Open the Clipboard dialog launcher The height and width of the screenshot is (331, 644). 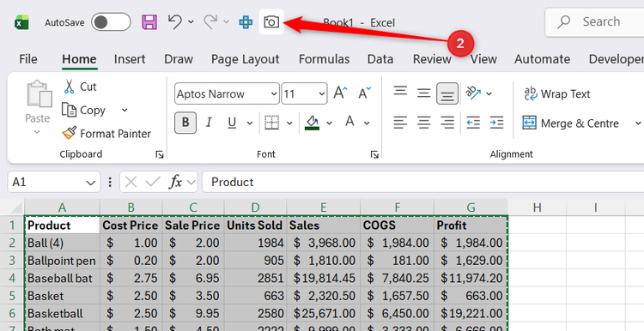coord(160,154)
